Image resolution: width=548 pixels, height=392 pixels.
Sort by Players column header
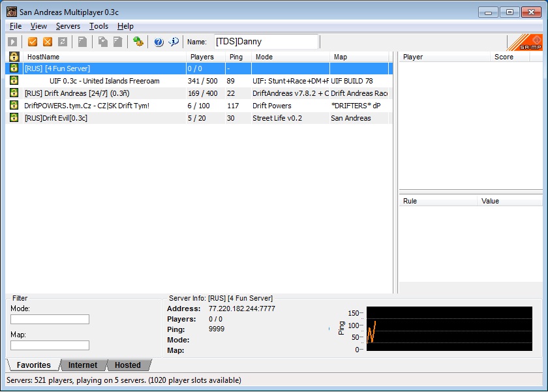(x=205, y=57)
